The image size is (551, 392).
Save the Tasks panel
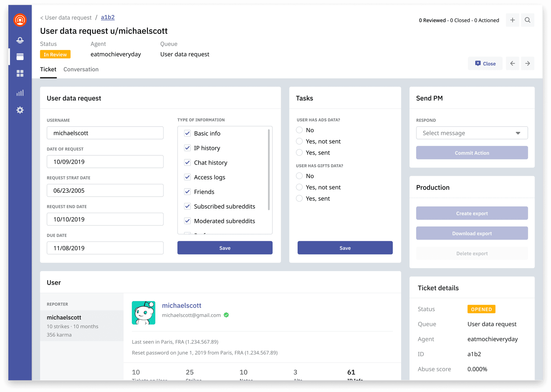345,248
